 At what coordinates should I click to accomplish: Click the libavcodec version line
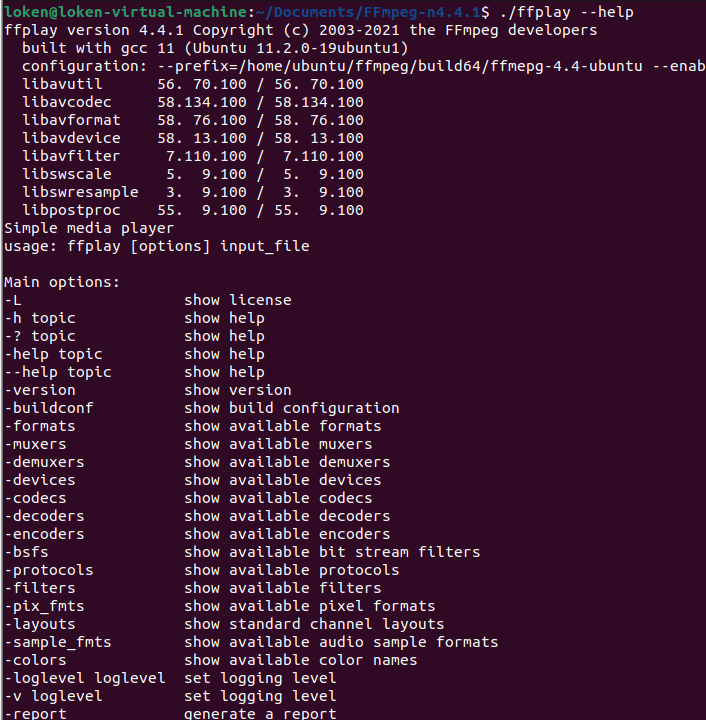[192, 102]
